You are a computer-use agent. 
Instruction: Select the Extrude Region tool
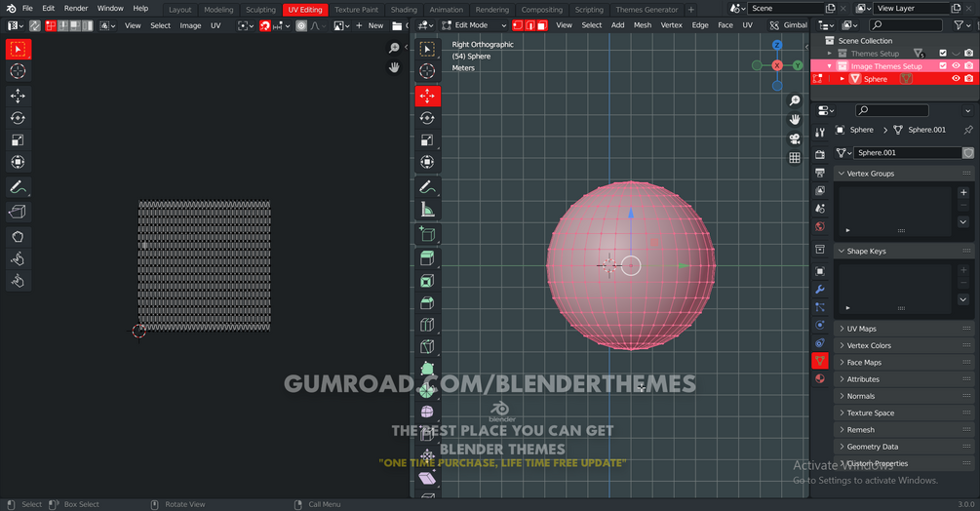click(427, 258)
